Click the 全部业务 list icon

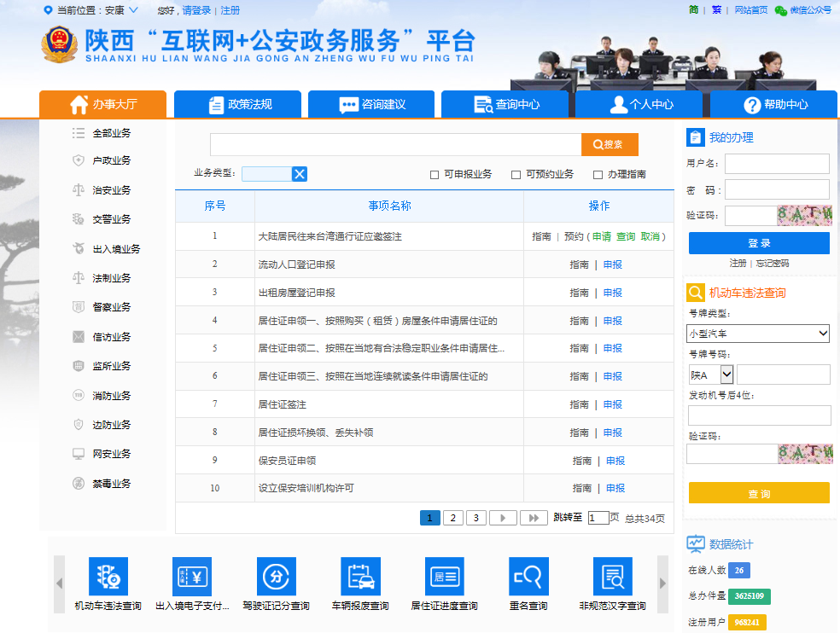click(79, 133)
